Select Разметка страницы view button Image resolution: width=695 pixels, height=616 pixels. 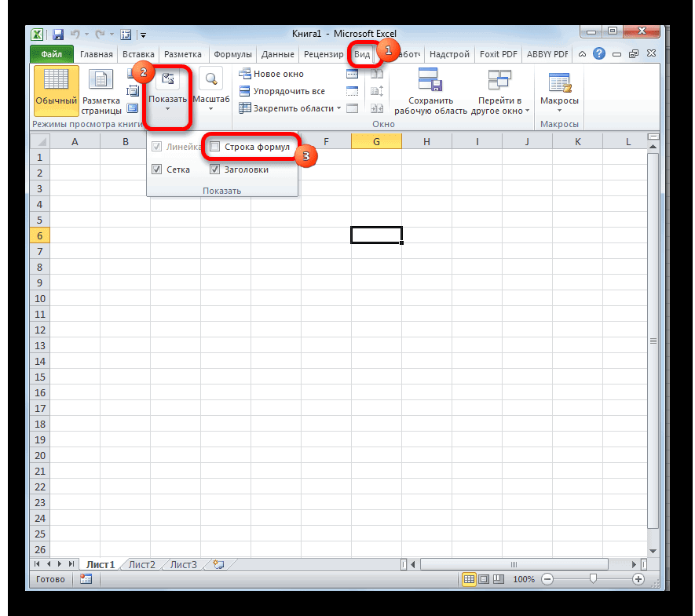(x=101, y=91)
